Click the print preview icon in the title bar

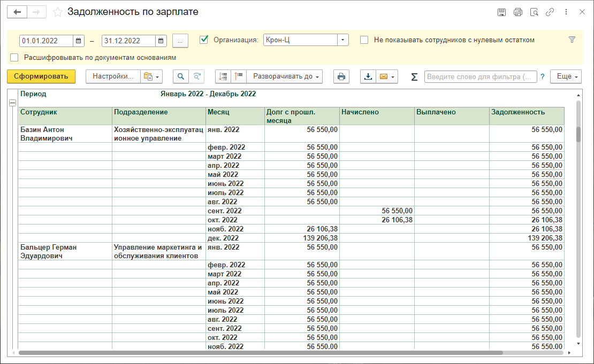pos(534,12)
